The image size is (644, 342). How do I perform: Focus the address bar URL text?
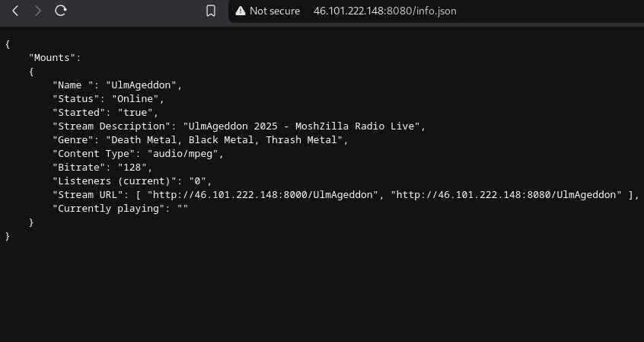point(385,11)
